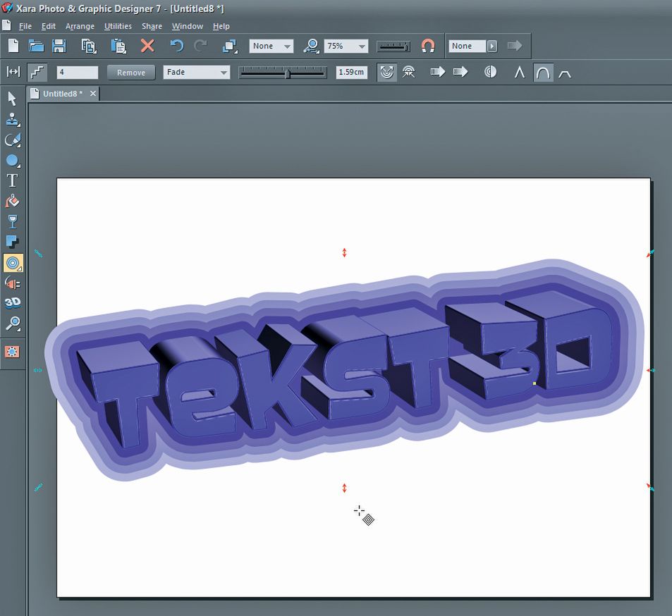Toggle magnetic snap magnet icon
The width and height of the screenshot is (672, 616).
click(x=428, y=46)
